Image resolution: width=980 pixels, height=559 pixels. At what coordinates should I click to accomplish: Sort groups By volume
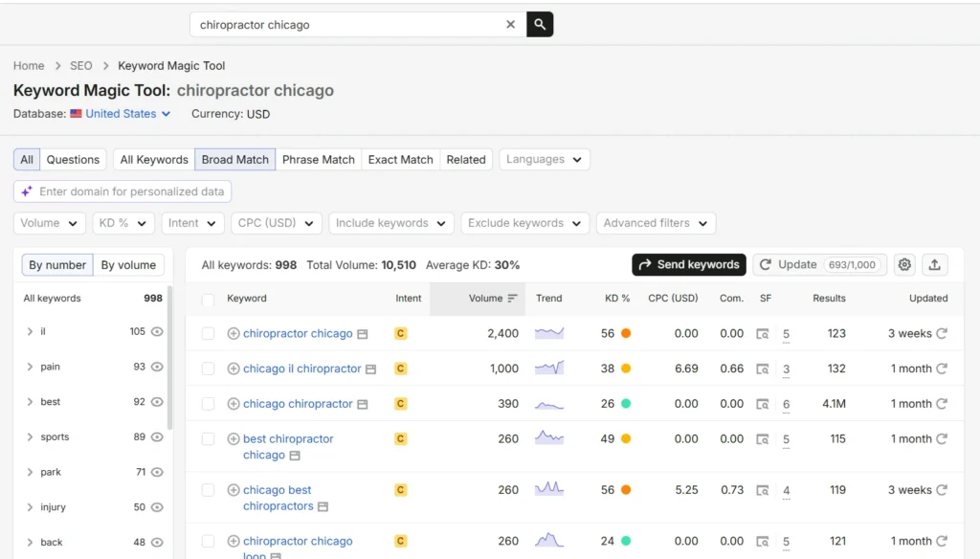pyautogui.click(x=128, y=265)
